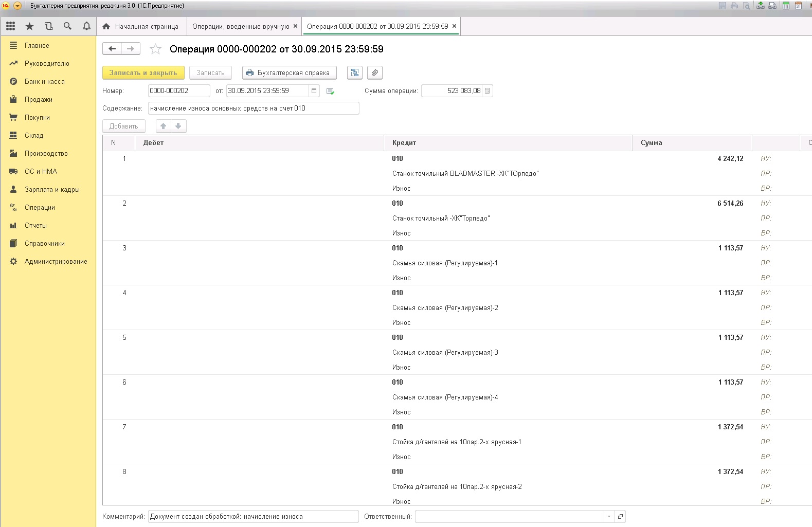Go back with the left arrow button
This screenshot has width=812, height=527.
tap(112, 49)
